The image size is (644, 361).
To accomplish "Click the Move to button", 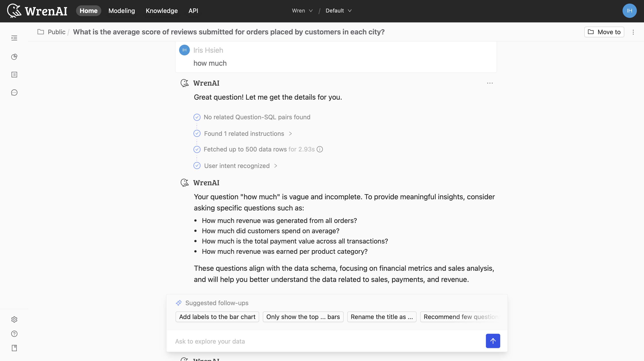I will click(x=604, y=32).
